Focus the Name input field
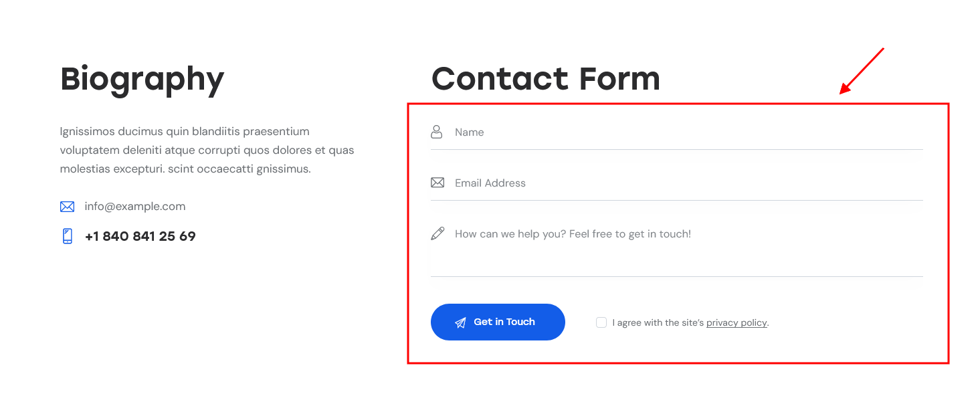The height and width of the screenshot is (400, 980). pyautogui.click(x=677, y=132)
